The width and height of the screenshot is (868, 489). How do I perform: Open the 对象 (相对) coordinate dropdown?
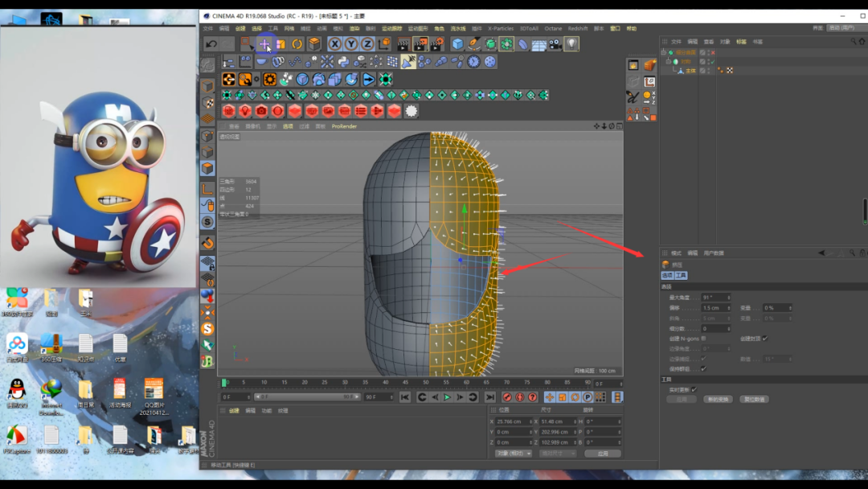click(513, 454)
